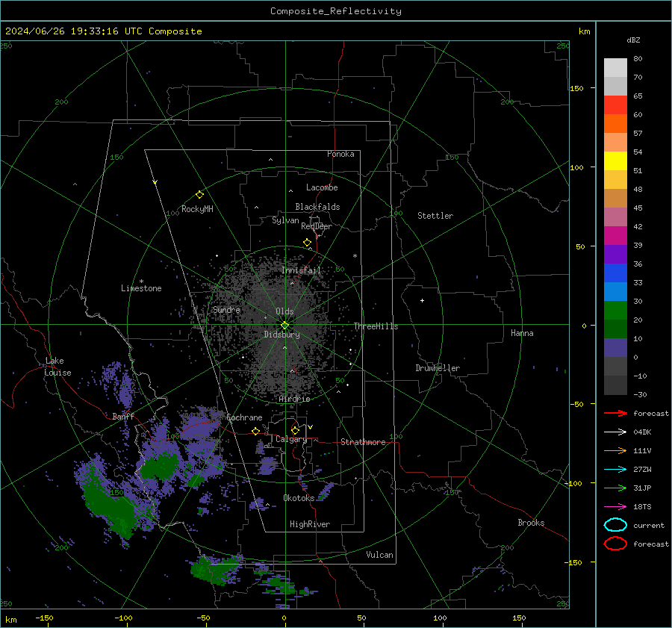Click the green 31JP arrow icon
Image resolution: width=672 pixels, height=628 pixels.
(x=615, y=488)
